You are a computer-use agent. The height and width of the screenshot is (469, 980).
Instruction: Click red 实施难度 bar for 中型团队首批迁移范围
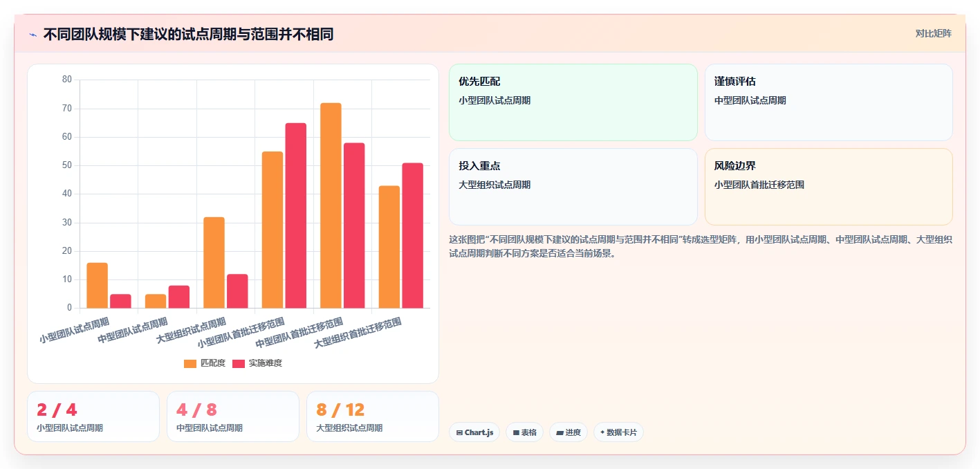(354, 226)
